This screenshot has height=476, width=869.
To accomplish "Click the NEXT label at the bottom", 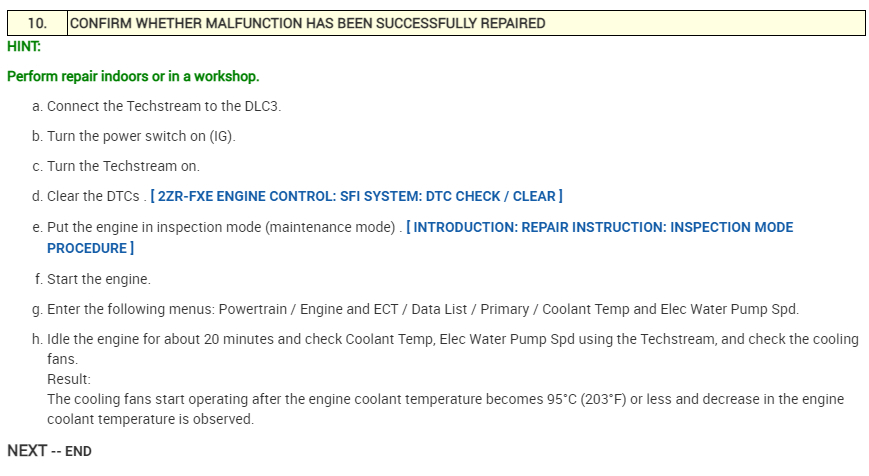I will (x=27, y=451).
